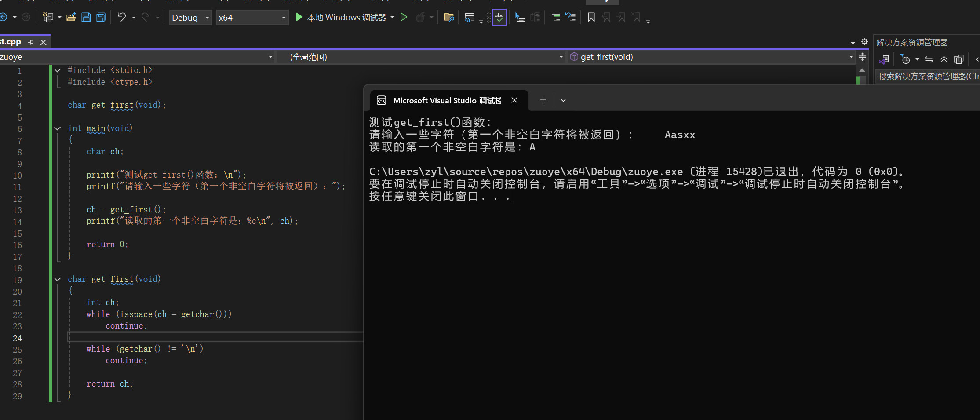Screen dimensions: 980x420
Task: Click the editor scrollbar up arrow
Action: click(x=862, y=70)
